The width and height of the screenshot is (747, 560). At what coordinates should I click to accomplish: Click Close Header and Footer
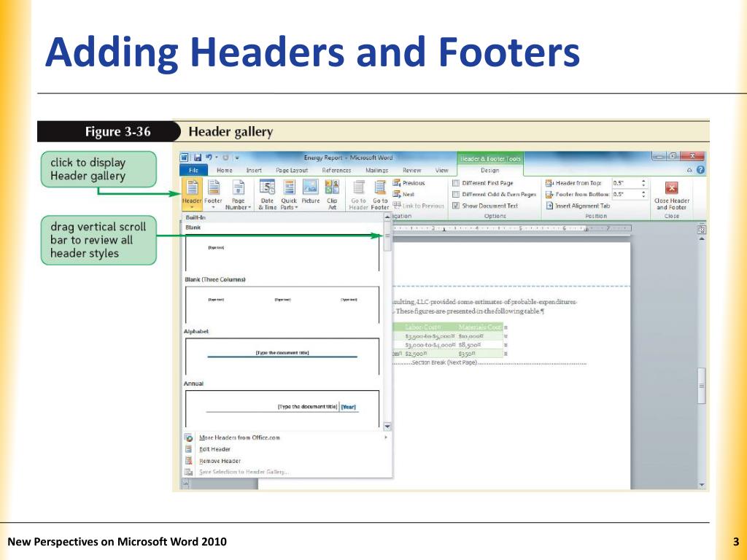pyautogui.click(x=671, y=194)
